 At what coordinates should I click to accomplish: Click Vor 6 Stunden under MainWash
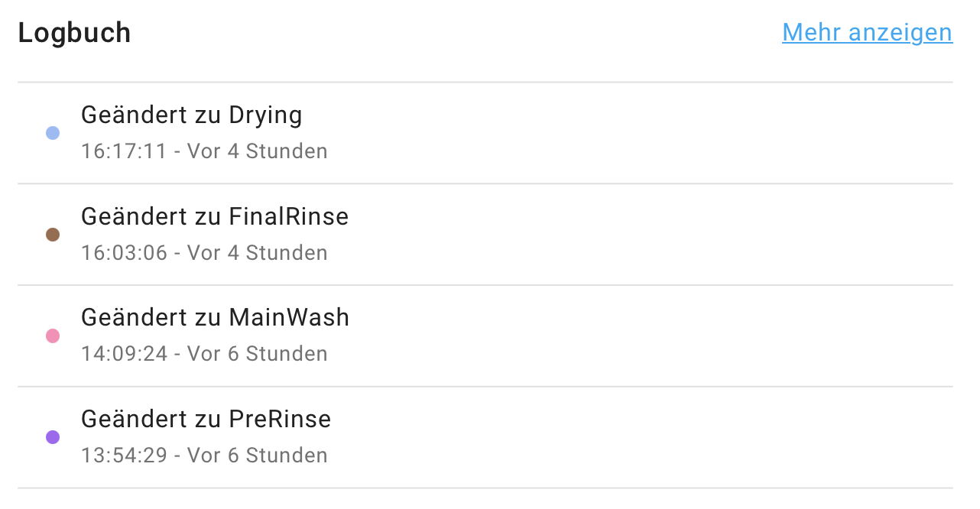pos(258,354)
